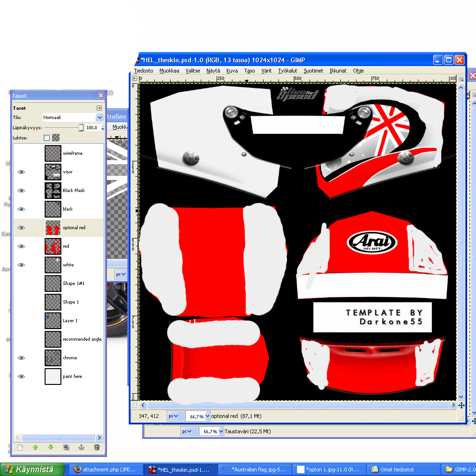Open the Työkalut menu
Screen dimensions: 476x476
click(287, 71)
